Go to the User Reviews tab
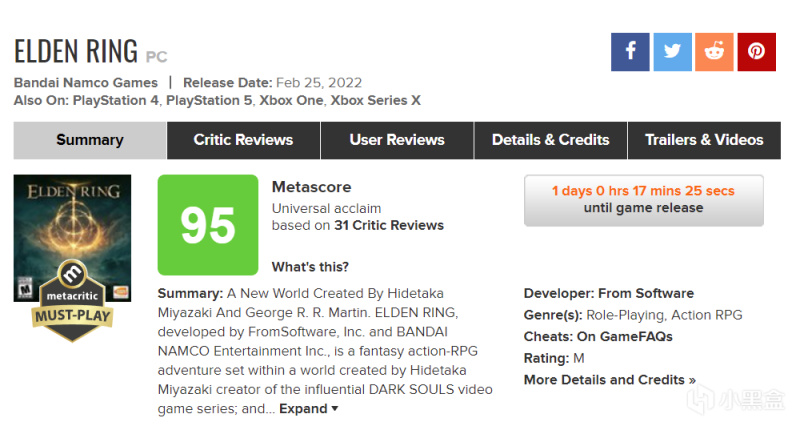The image size is (808, 426). click(x=397, y=140)
